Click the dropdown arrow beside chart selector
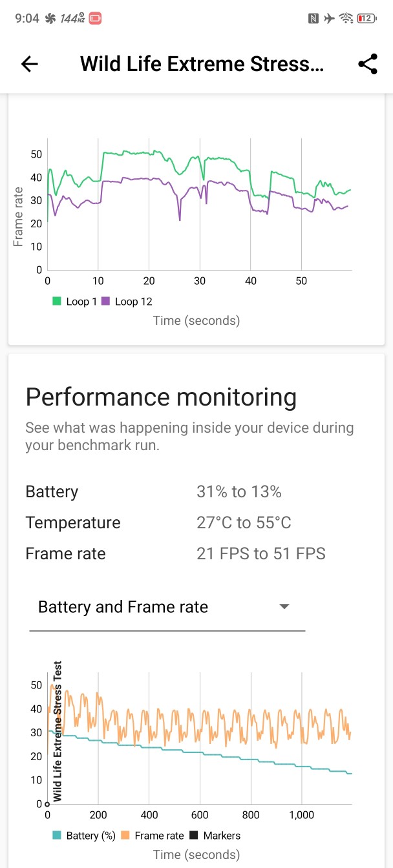Viewport: 393px width, 868px height. click(x=283, y=606)
